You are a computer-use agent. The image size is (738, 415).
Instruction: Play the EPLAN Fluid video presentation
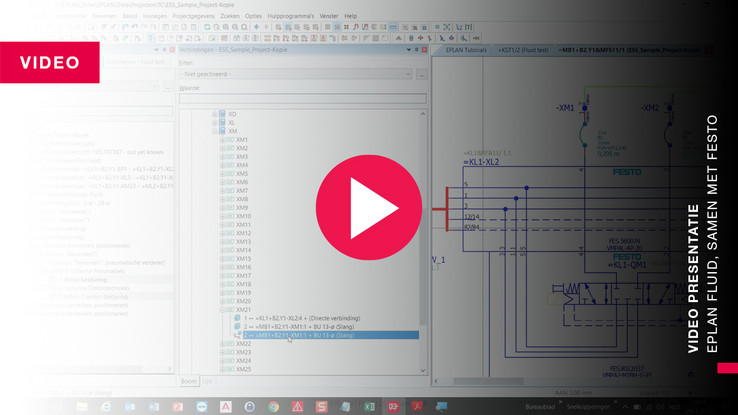tap(369, 208)
